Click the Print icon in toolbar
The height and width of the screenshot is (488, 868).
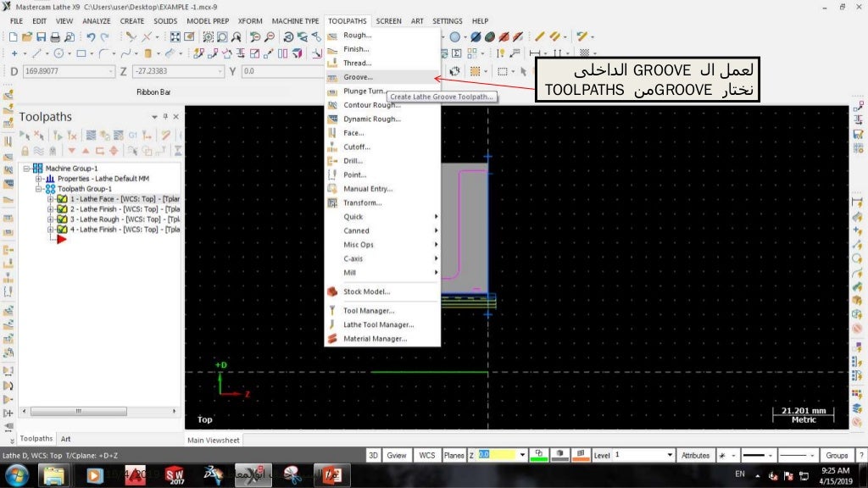(55, 37)
